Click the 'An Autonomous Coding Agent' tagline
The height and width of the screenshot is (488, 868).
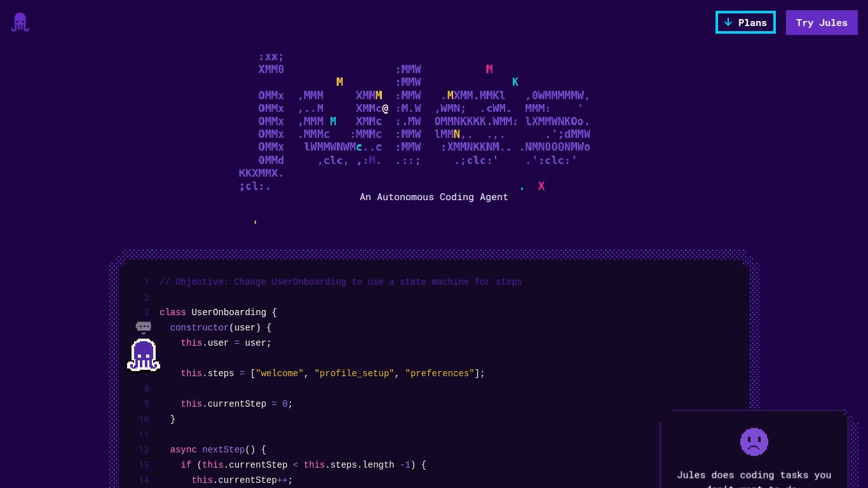click(434, 197)
